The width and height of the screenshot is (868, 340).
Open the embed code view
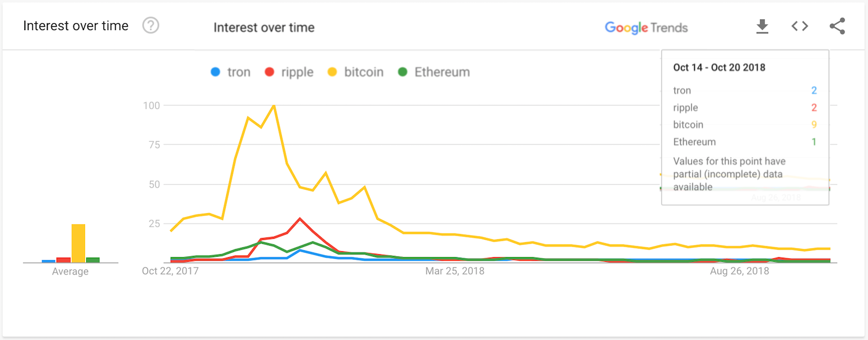click(x=800, y=26)
